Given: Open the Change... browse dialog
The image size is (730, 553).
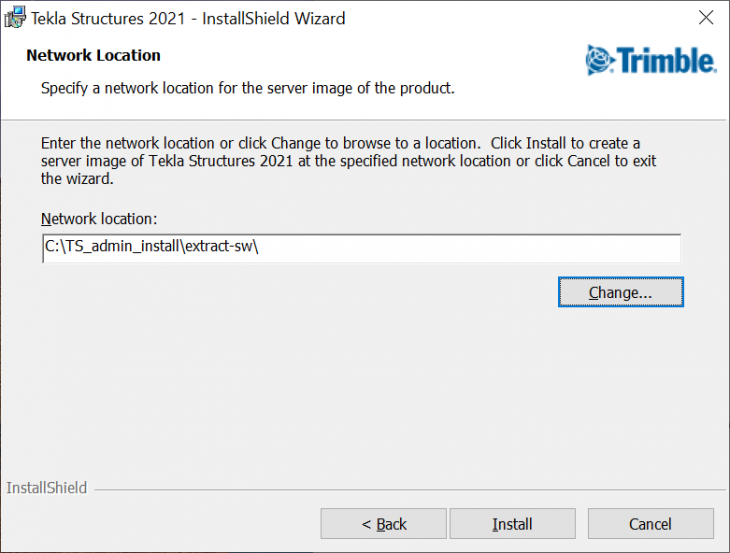Looking at the screenshot, I should tap(621, 292).
